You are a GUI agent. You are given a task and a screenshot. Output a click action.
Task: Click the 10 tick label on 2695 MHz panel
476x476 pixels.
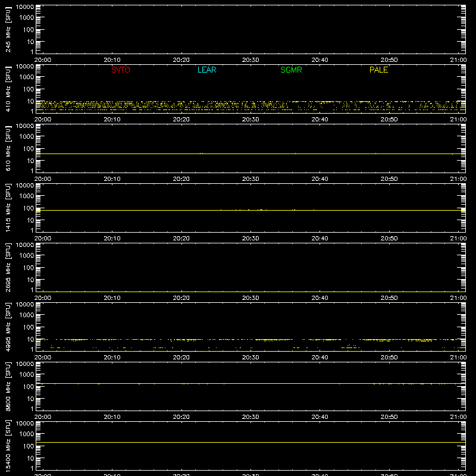pos(31,280)
